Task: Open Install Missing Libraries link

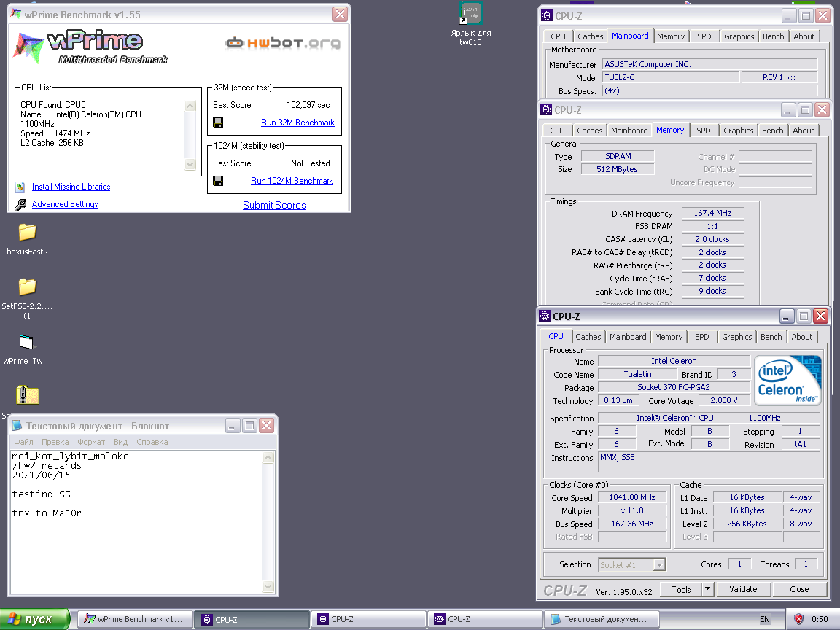Action: click(x=71, y=187)
